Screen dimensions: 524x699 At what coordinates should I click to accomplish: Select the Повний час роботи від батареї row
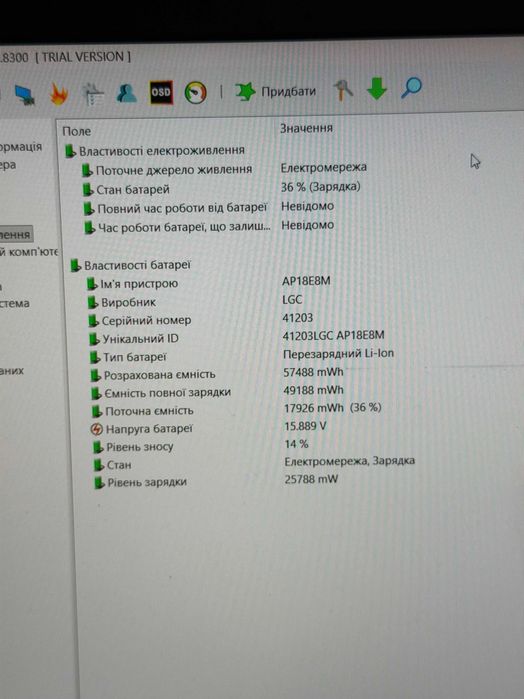pyautogui.click(x=175, y=208)
